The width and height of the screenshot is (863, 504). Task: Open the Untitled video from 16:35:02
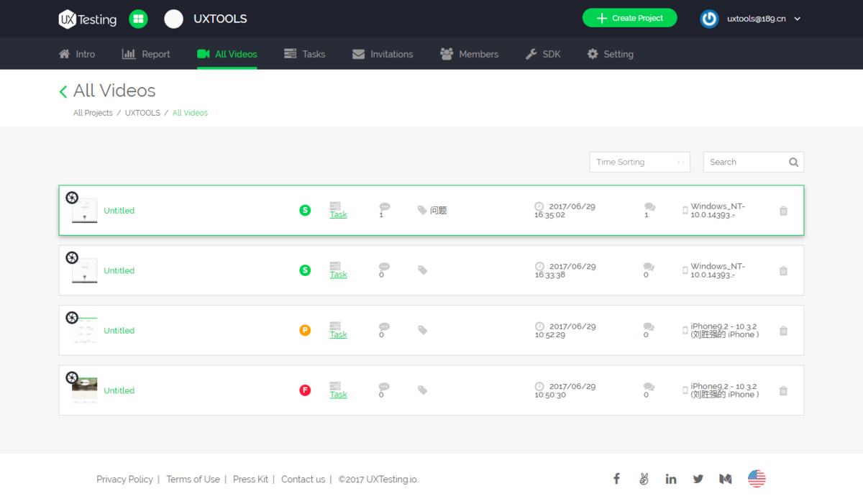click(x=119, y=211)
